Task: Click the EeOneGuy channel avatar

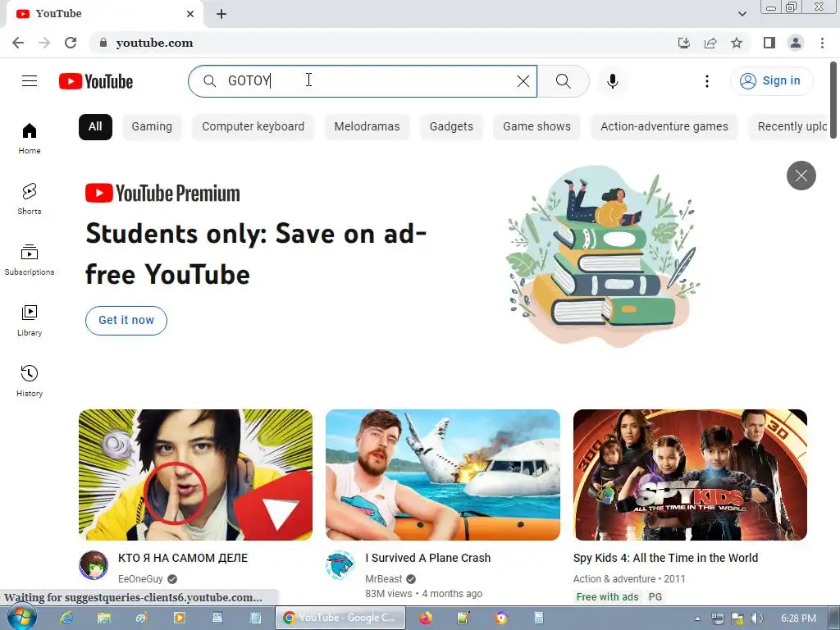Action: [x=94, y=565]
